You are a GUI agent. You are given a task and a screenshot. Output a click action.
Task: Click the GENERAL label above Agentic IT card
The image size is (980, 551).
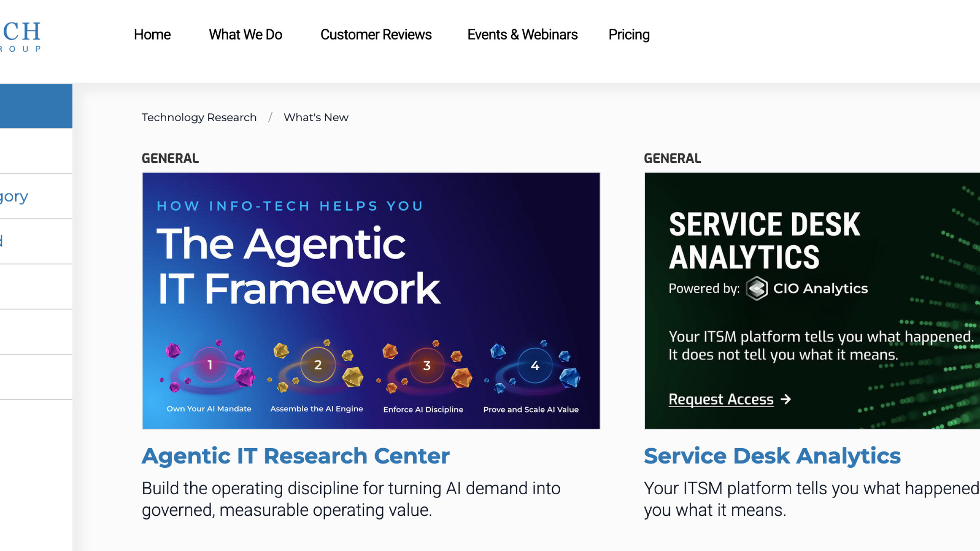pyautogui.click(x=170, y=158)
